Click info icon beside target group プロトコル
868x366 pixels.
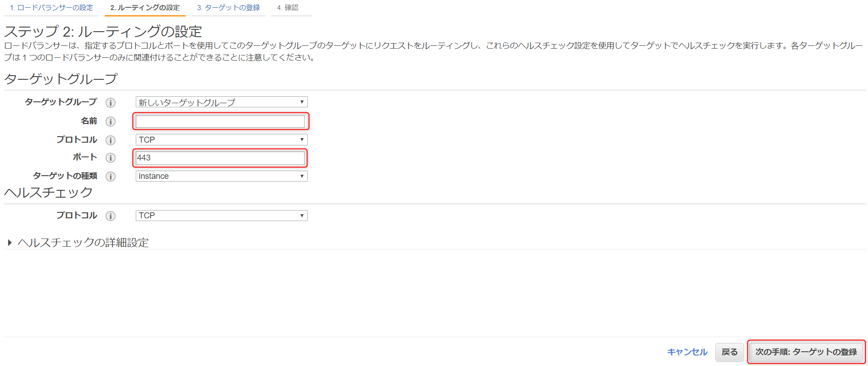coord(111,140)
